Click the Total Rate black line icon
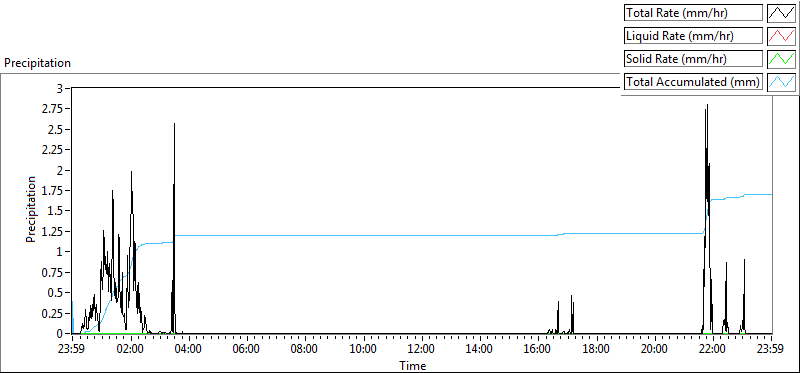Image resolution: width=800 pixels, height=373 pixels. (781, 13)
